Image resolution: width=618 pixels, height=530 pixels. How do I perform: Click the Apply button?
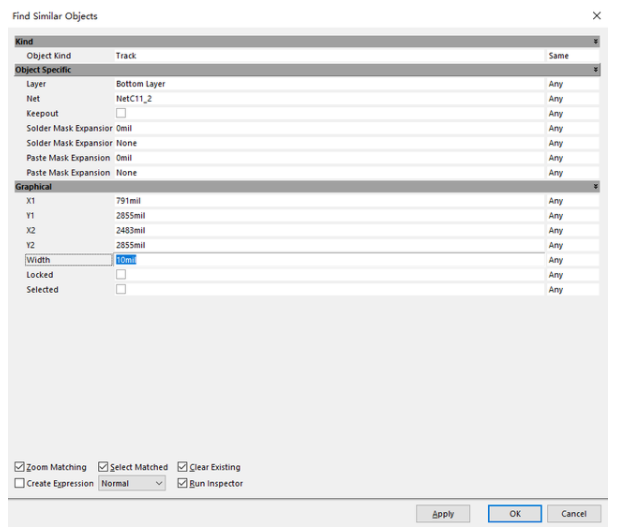[443, 513]
